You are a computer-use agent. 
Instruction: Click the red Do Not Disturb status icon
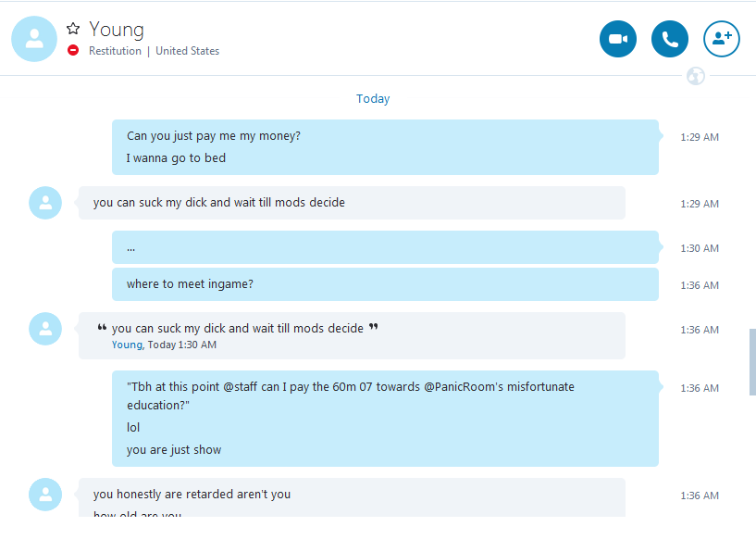click(73, 51)
